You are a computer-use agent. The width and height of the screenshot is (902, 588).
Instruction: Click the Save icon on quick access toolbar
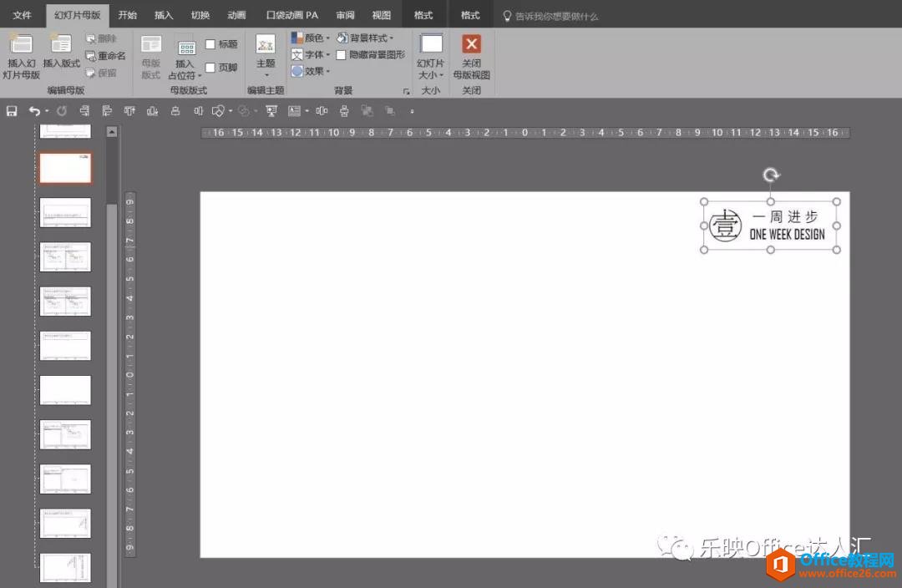click(11, 110)
